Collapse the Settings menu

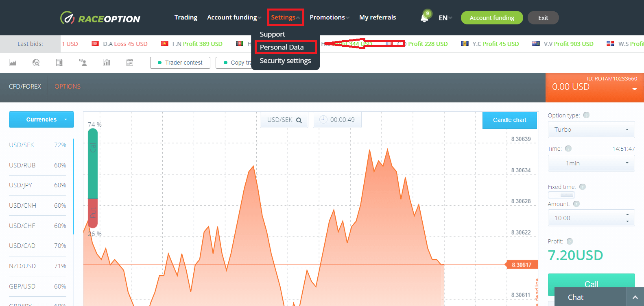click(286, 17)
